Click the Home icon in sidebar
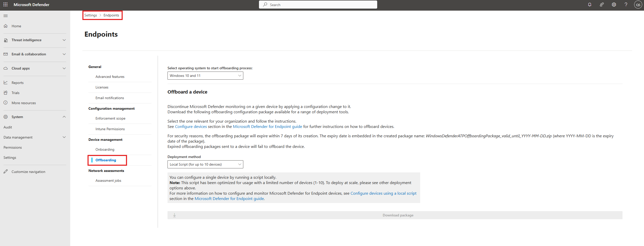 (6, 26)
